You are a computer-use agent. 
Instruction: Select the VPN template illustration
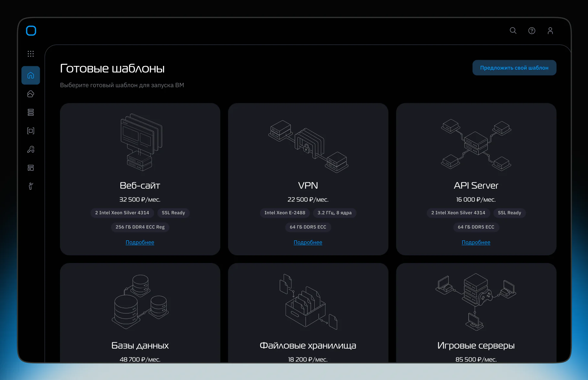pyautogui.click(x=308, y=146)
